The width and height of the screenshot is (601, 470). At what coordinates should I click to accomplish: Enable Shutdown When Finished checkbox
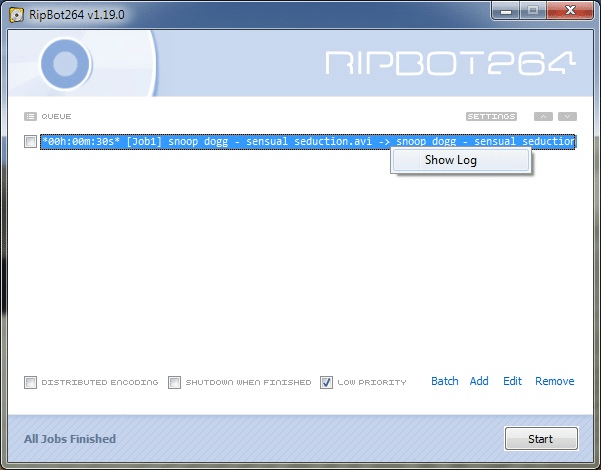(174, 382)
